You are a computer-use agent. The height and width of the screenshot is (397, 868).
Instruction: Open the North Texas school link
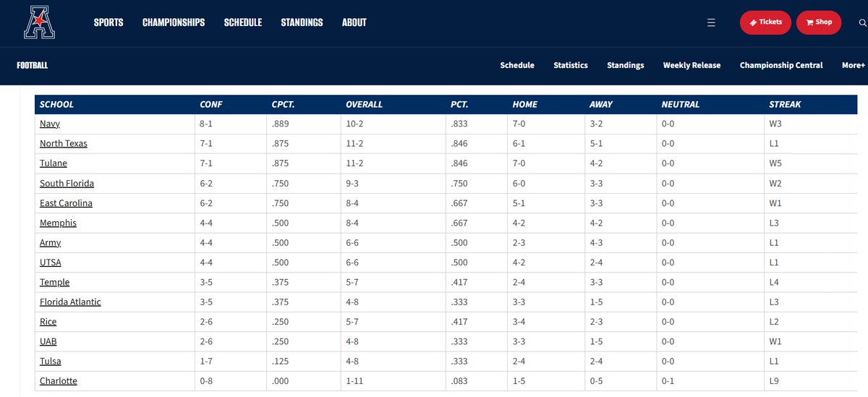(x=64, y=143)
